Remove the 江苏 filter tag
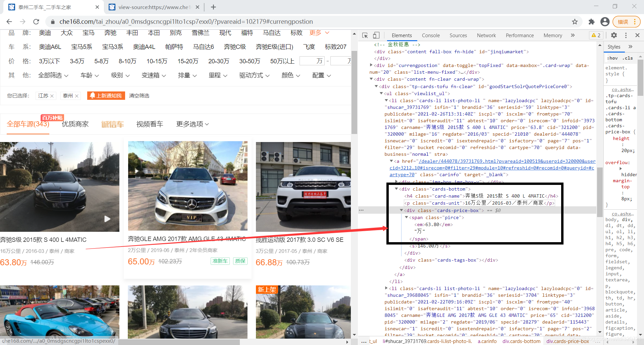The image size is (644, 345). click(52, 96)
